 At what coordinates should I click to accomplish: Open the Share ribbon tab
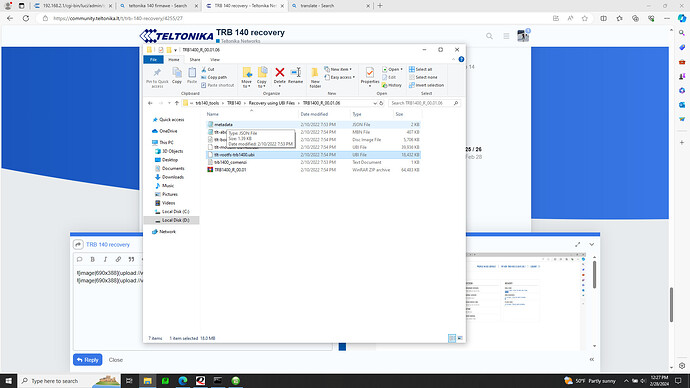pyautogui.click(x=195, y=59)
